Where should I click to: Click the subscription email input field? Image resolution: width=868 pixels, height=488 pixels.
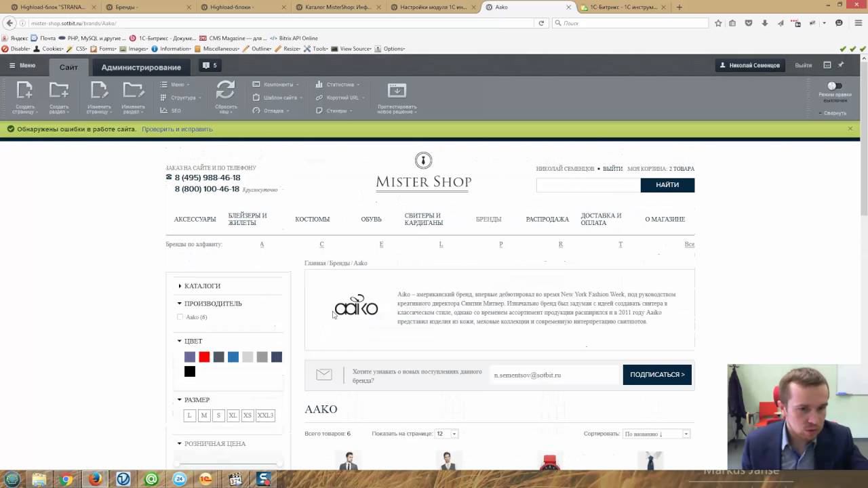click(x=554, y=375)
